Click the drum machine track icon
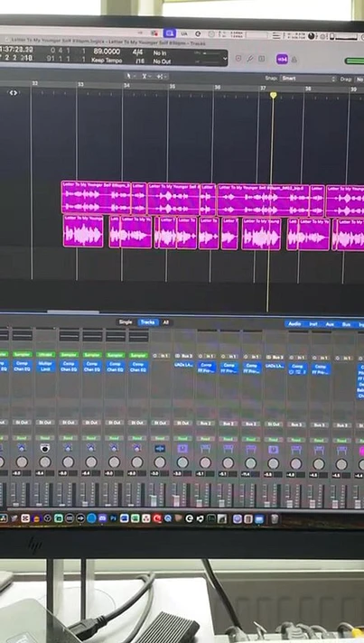 (x=45, y=448)
